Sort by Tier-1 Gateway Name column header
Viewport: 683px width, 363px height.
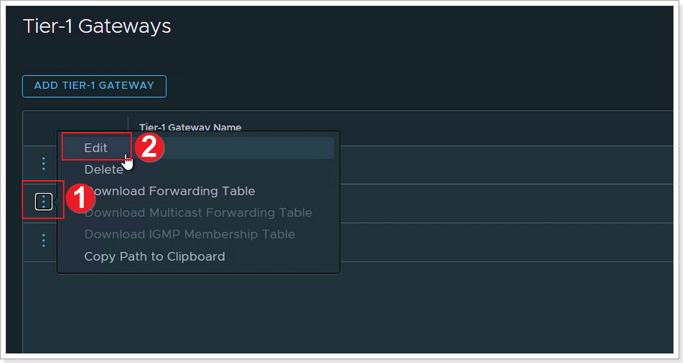(190, 127)
